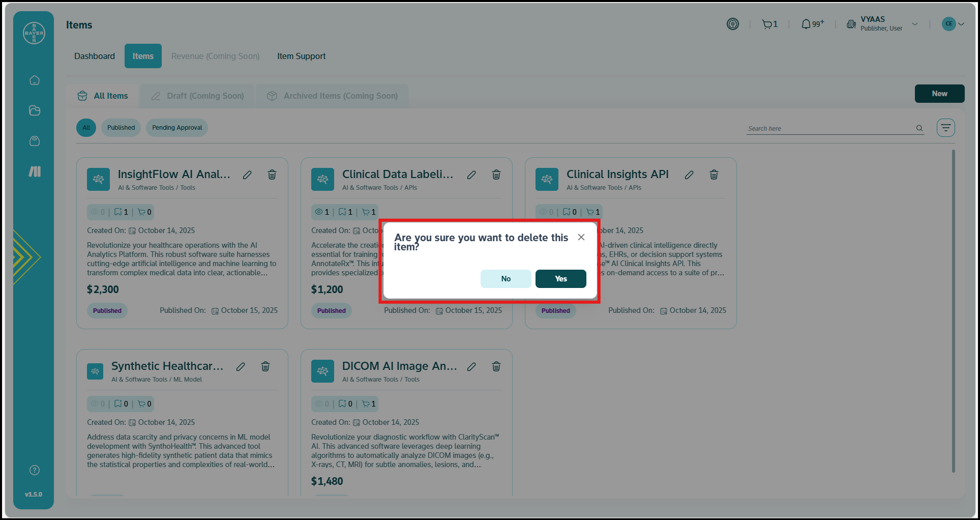
Task: Open the shopping cart icon in header
Action: point(769,24)
